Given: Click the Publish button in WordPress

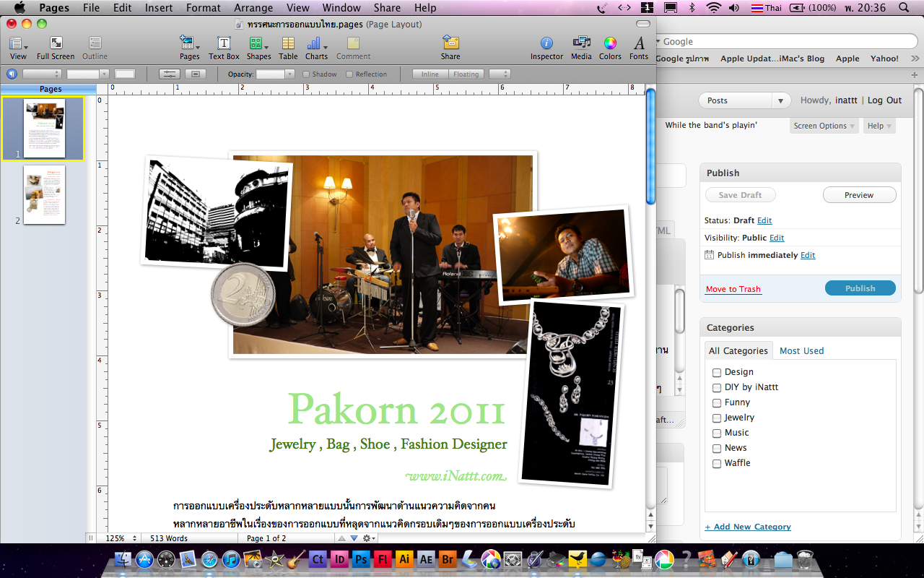Looking at the screenshot, I should click(x=860, y=288).
